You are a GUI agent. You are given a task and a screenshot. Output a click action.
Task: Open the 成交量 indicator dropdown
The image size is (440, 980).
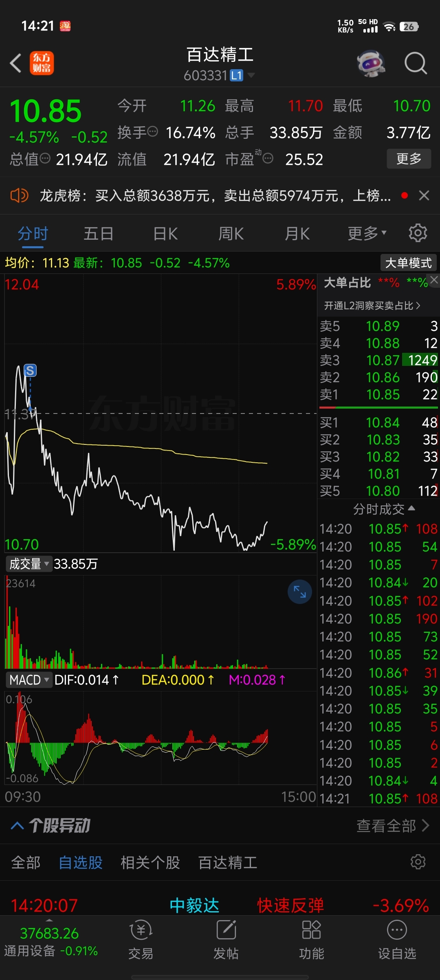29,564
